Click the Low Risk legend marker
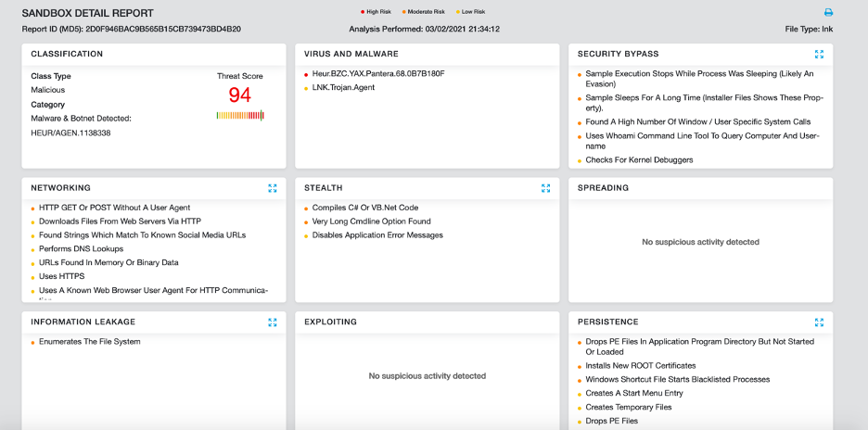The height and width of the screenshot is (430, 868). [458, 12]
